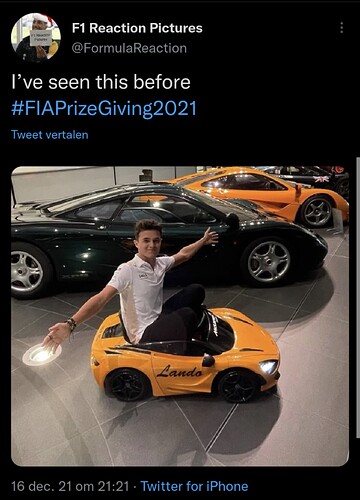
Task: Click the F1 Reaction Pictures display name
Action: point(137,28)
